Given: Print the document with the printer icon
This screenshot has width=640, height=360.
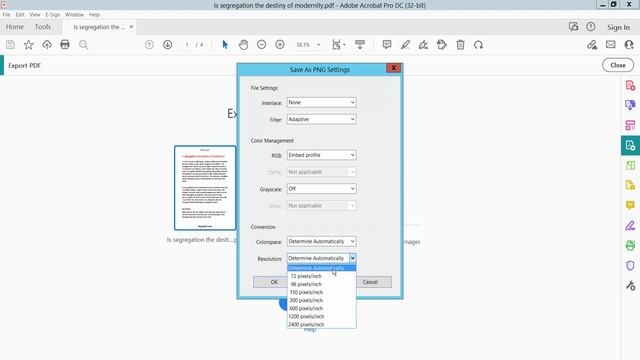Looking at the screenshot, I should pos(65,44).
